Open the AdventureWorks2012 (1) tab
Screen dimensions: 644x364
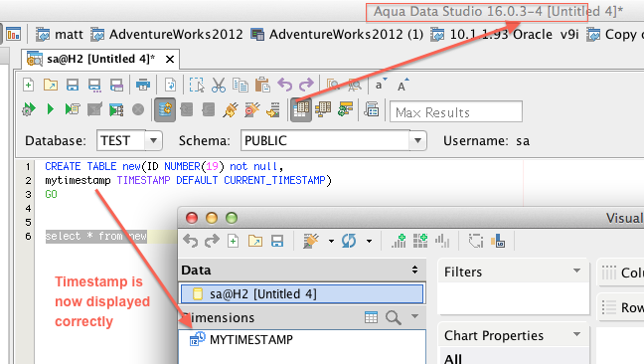[337, 35]
